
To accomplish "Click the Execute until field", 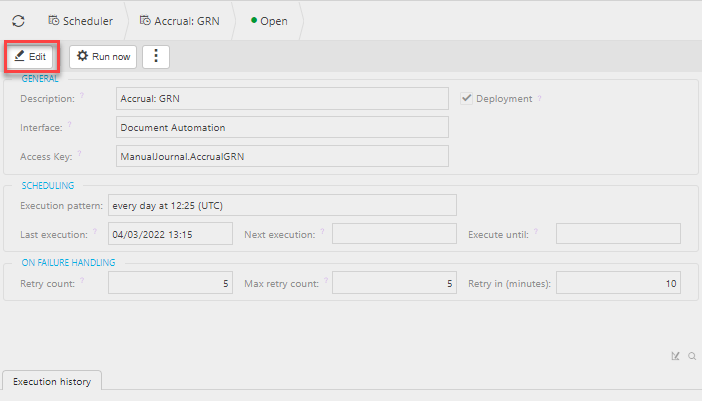I will [618, 234].
